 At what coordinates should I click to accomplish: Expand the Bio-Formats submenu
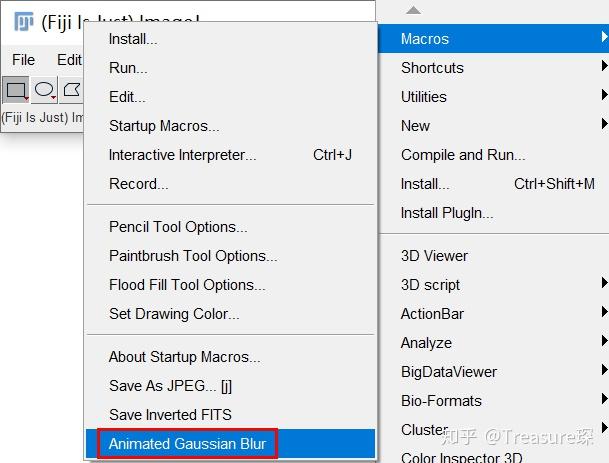tap(441, 400)
